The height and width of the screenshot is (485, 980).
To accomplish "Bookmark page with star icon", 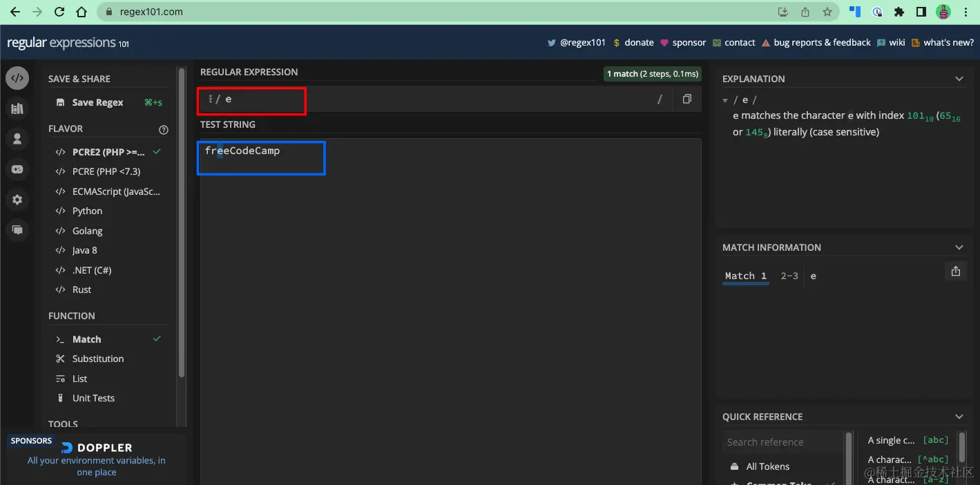I will coord(827,12).
